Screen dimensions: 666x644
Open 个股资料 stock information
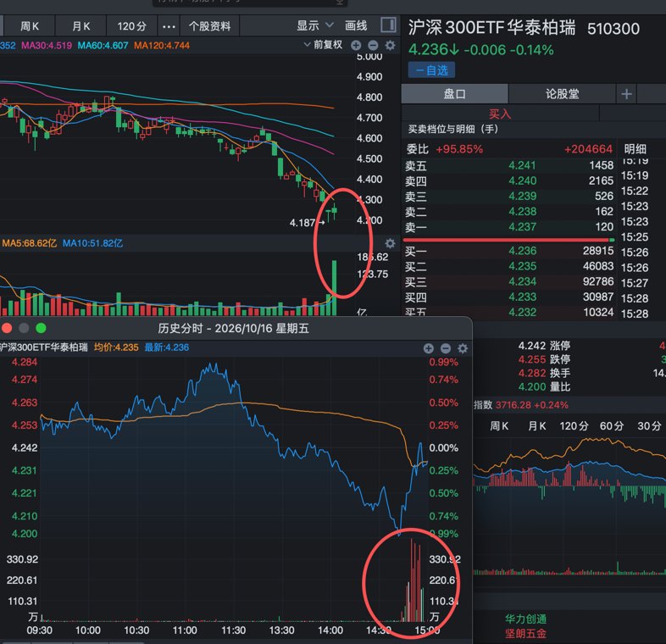tap(210, 26)
